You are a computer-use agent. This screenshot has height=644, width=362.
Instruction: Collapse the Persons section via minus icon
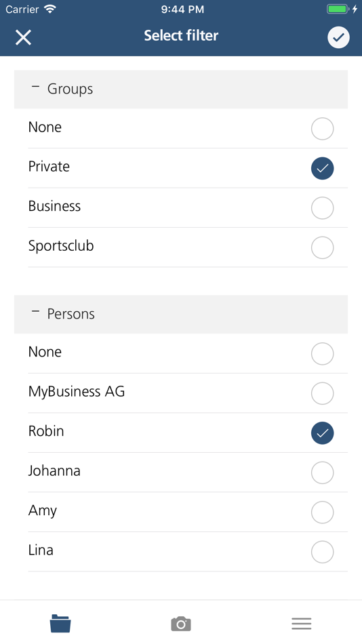coord(36,312)
